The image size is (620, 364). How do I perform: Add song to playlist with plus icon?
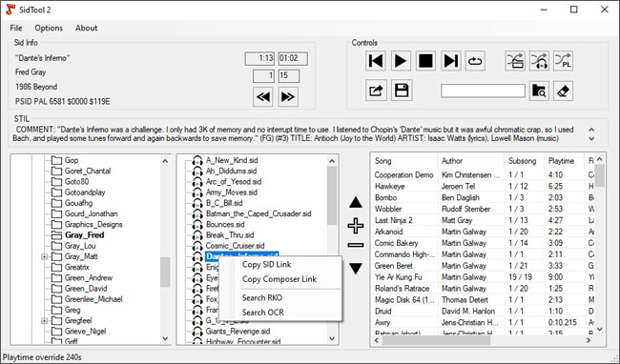pos(356,226)
